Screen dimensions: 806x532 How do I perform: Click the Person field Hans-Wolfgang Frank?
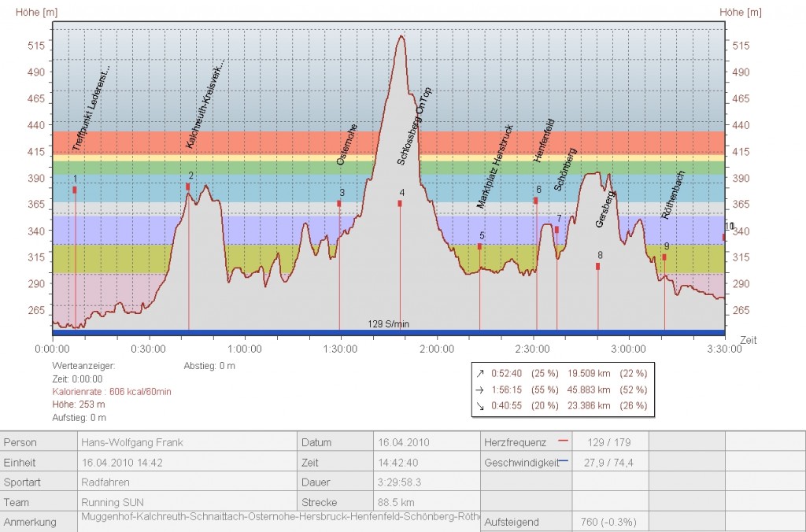(132, 442)
